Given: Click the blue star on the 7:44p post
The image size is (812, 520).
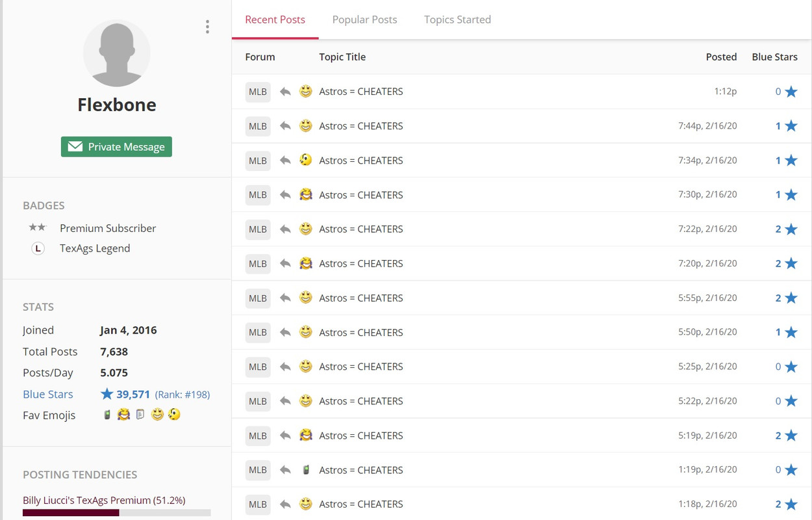Looking at the screenshot, I should point(791,126).
